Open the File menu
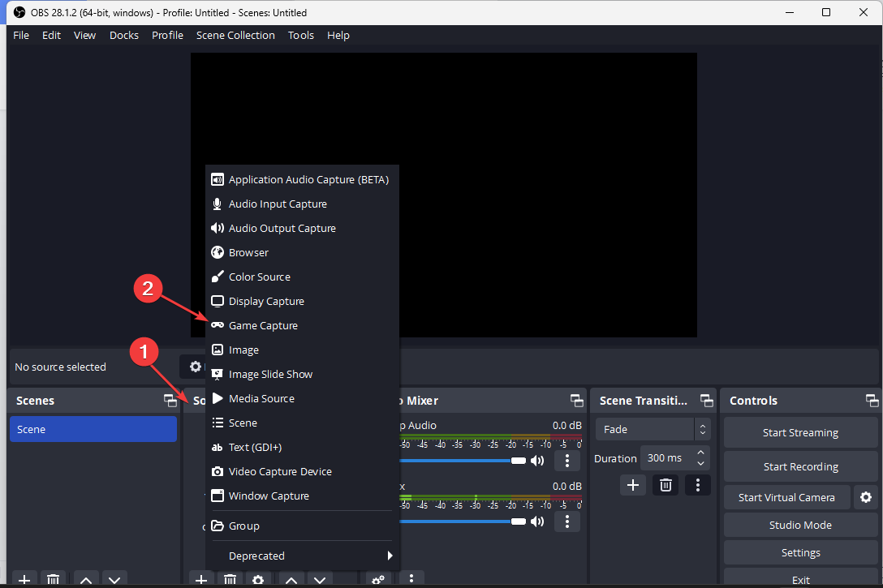Image resolution: width=883 pixels, height=588 pixels. point(21,35)
